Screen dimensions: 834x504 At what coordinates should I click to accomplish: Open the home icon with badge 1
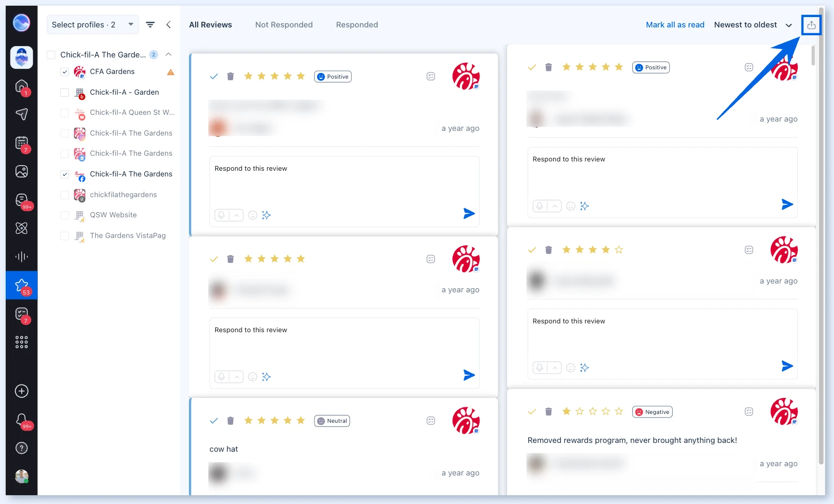tap(22, 87)
